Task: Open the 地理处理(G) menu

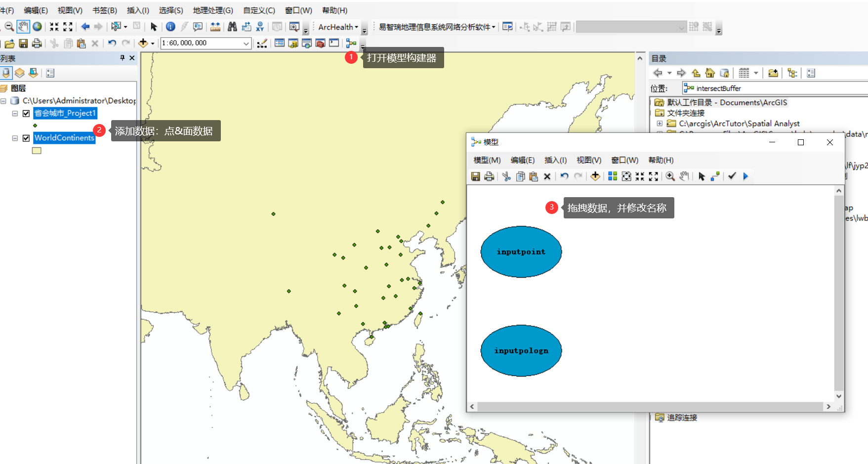Action: click(x=213, y=10)
